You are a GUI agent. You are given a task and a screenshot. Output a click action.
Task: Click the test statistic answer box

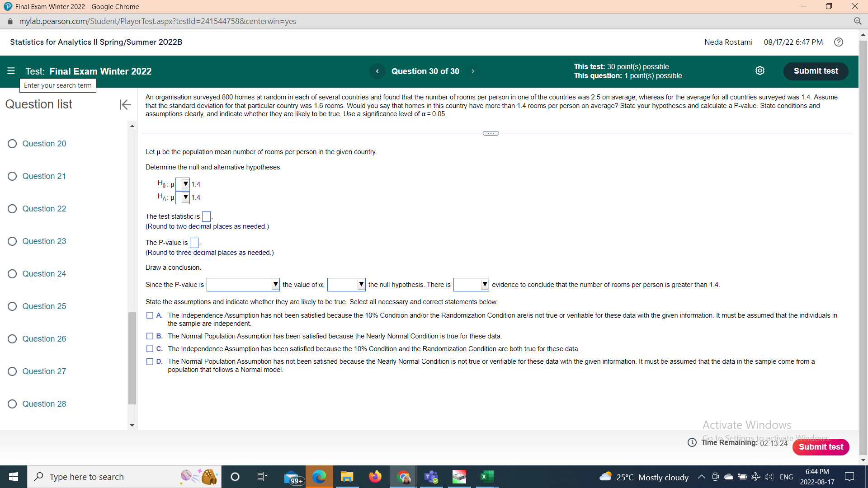207,216
